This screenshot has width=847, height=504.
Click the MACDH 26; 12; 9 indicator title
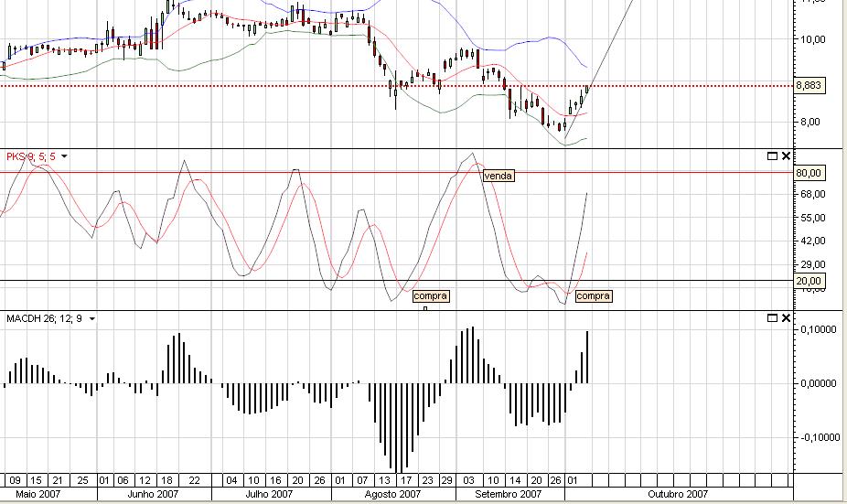tap(44, 318)
